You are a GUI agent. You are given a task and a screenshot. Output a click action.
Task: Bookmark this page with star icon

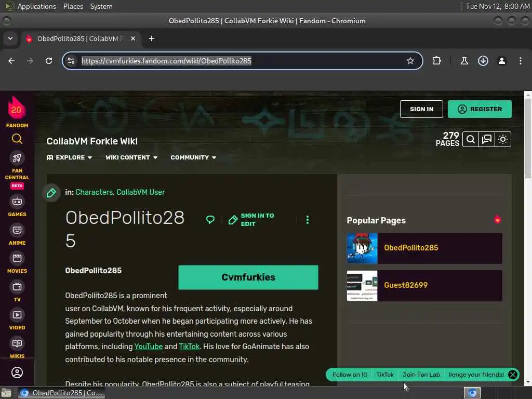coord(410,61)
